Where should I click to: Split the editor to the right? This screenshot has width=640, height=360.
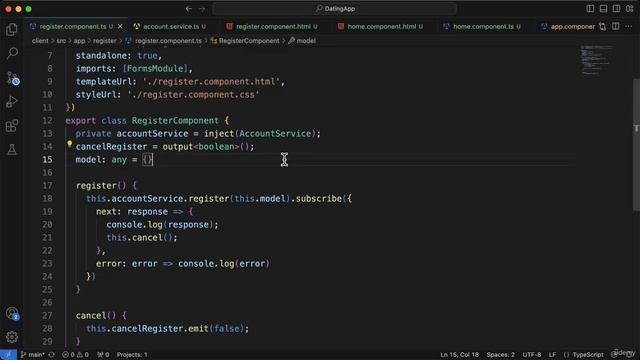tap(616, 27)
